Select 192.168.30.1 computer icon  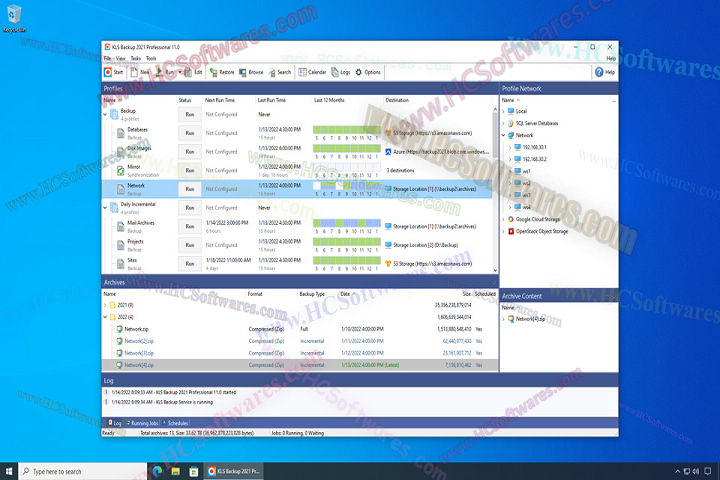pyautogui.click(x=518, y=147)
